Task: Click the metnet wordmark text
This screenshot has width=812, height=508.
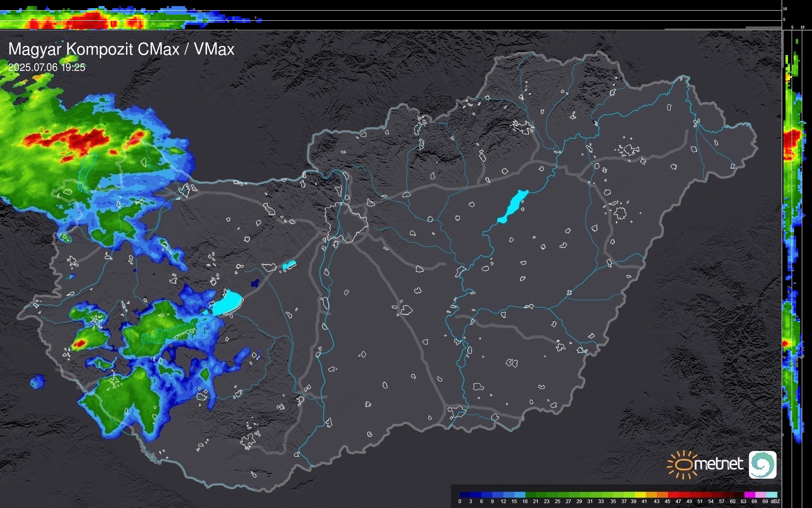Action: tap(718, 464)
